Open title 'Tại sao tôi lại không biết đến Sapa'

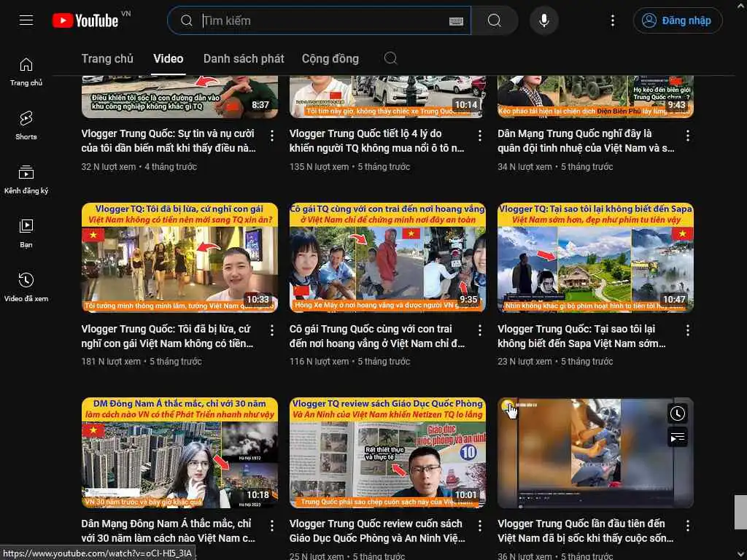point(581,335)
